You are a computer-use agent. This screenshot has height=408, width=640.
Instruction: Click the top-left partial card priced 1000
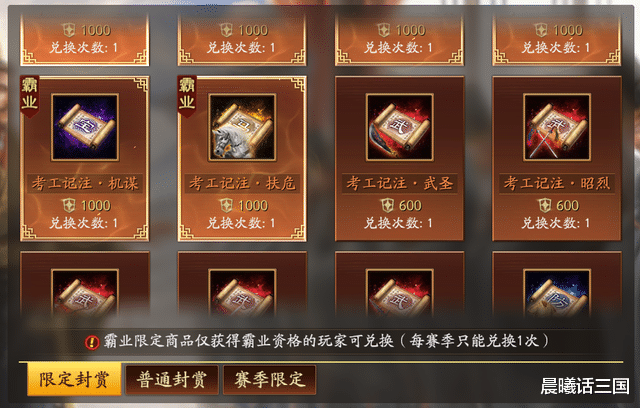pyautogui.click(x=84, y=40)
